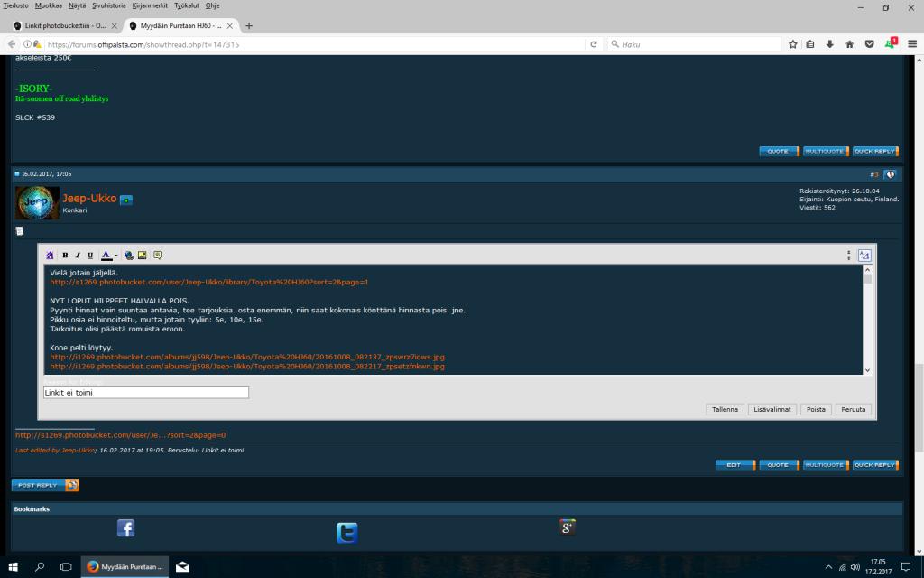Open the Jeep-Ukko username link

tap(88, 198)
